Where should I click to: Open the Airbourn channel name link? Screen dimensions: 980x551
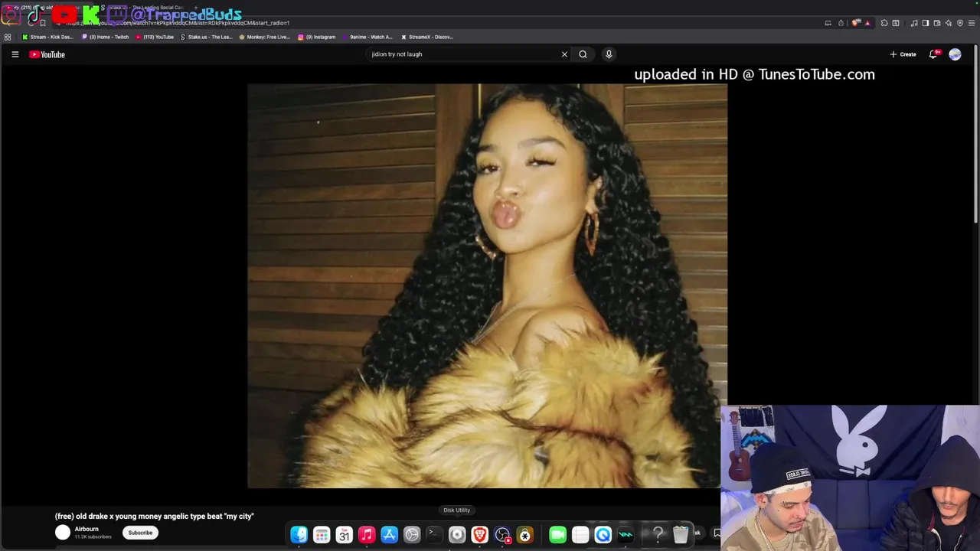pyautogui.click(x=87, y=529)
